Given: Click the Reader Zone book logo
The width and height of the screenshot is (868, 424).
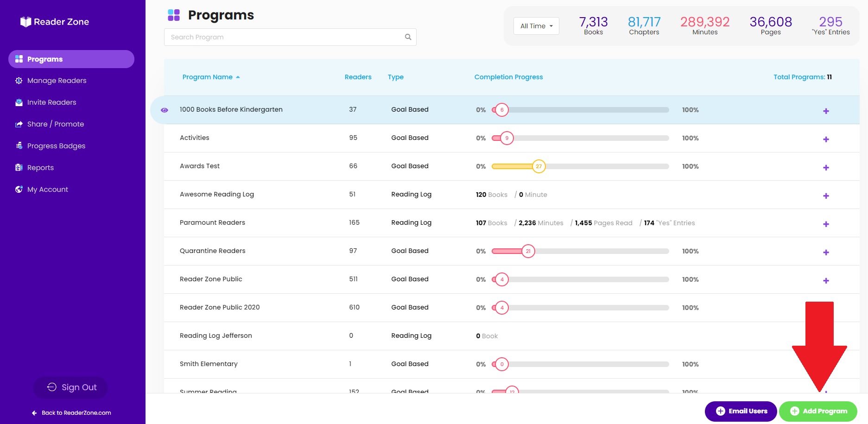Looking at the screenshot, I should tap(26, 22).
